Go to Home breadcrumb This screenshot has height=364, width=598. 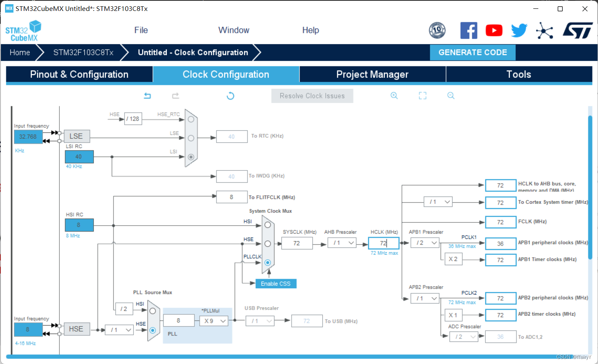click(x=20, y=53)
